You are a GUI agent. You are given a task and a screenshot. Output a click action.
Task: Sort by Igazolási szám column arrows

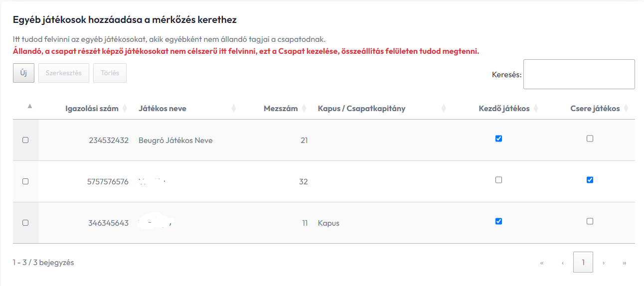click(125, 109)
